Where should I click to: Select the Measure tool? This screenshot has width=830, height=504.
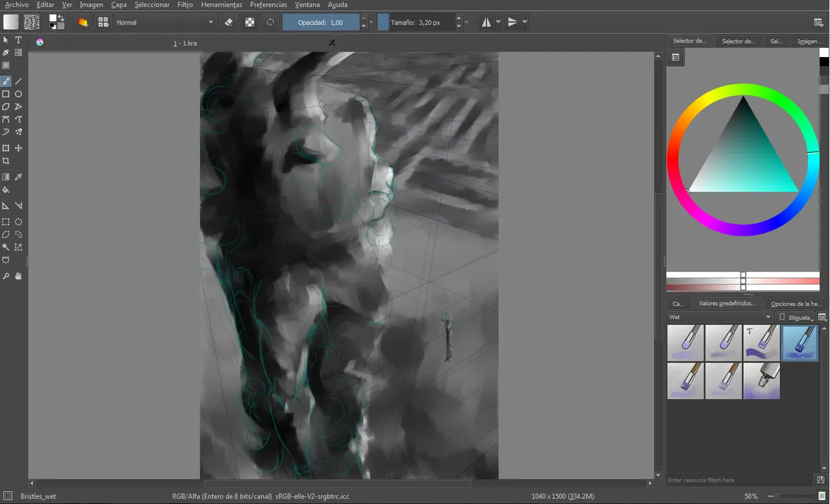point(18,206)
